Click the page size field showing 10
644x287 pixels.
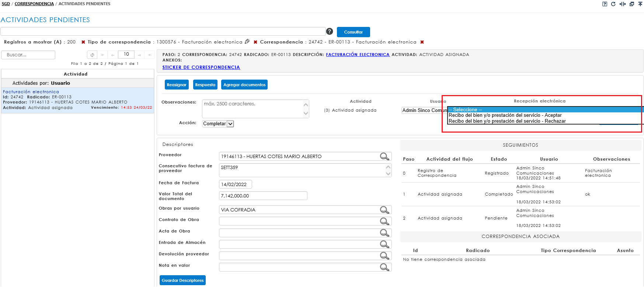coord(126,55)
